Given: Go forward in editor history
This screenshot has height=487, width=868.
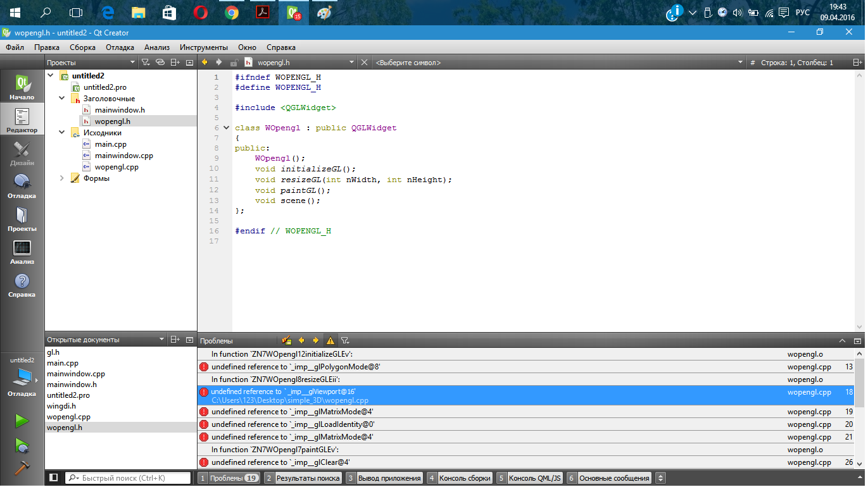Looking at the screenshot, I should click(x=219, y=63).
